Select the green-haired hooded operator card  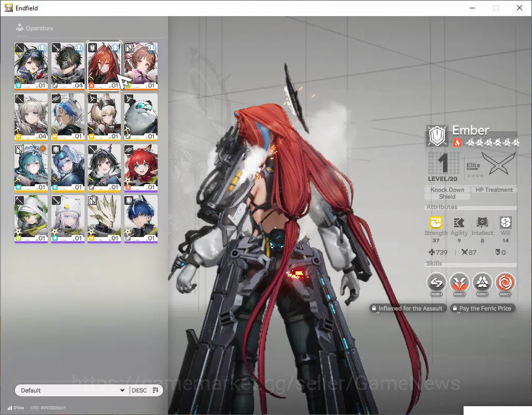(31, 218)
